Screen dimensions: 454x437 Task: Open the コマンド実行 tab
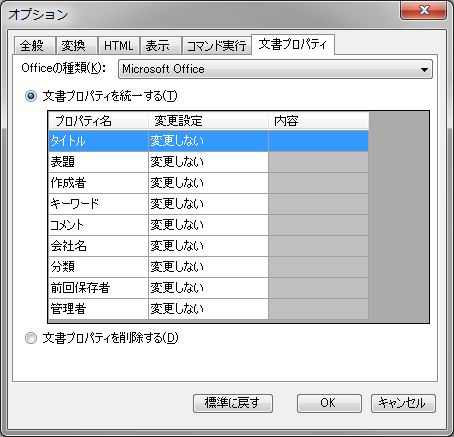tap(216, 45)
